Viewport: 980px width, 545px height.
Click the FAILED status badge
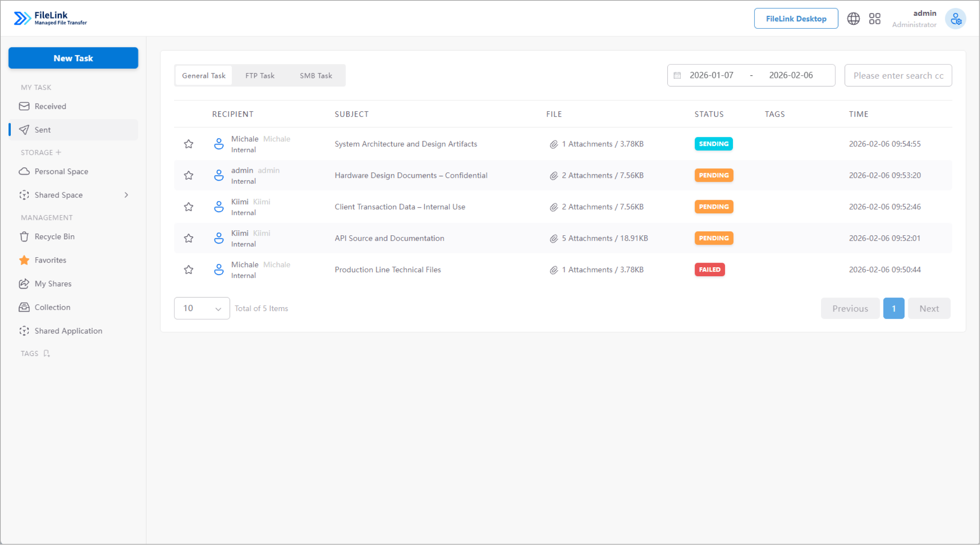(710, 269)
